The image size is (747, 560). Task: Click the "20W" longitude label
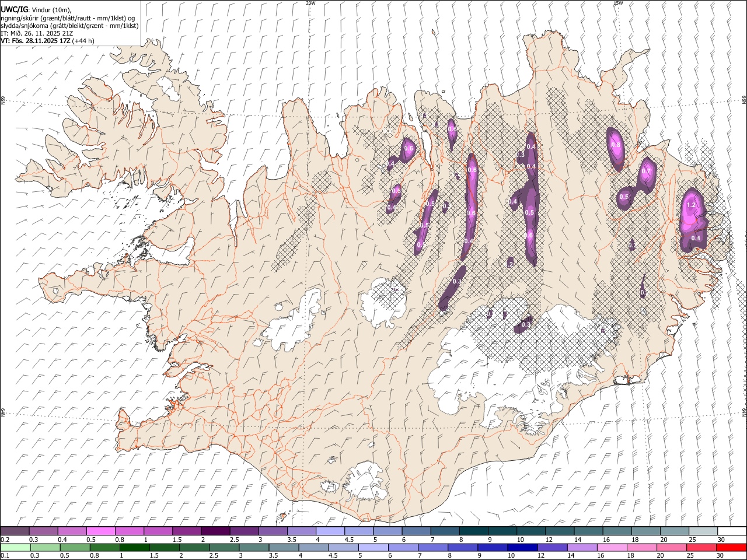click(310, 3)
